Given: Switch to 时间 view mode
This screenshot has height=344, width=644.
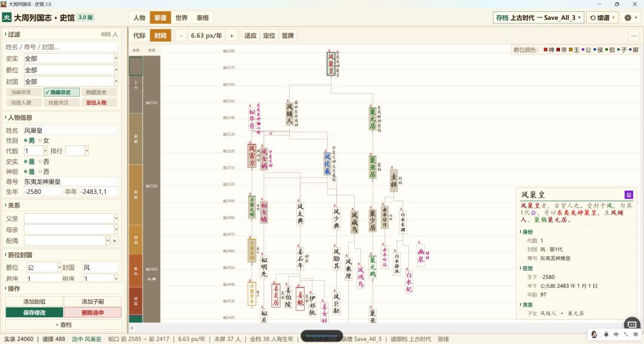Looking at the screenshot, I should [160, 36].
